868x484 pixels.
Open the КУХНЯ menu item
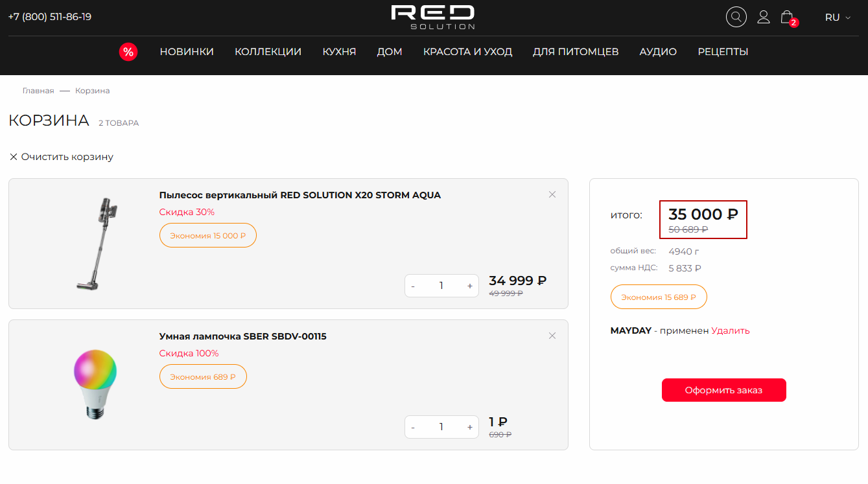339,52
